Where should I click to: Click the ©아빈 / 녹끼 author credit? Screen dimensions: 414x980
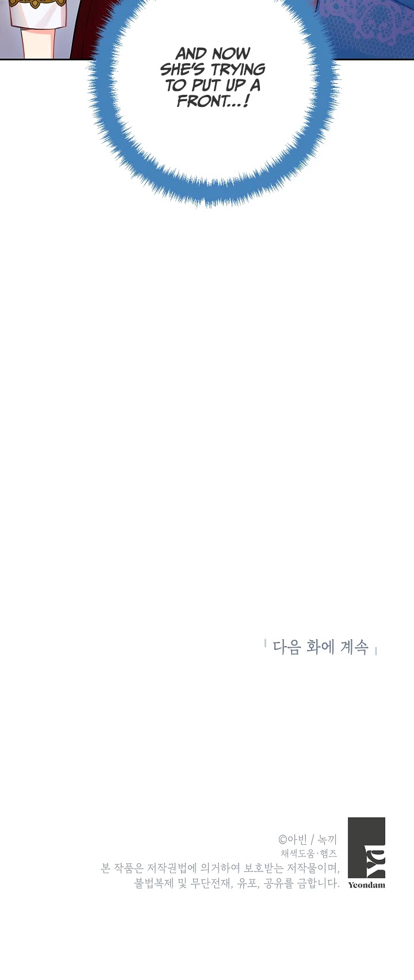308,839
